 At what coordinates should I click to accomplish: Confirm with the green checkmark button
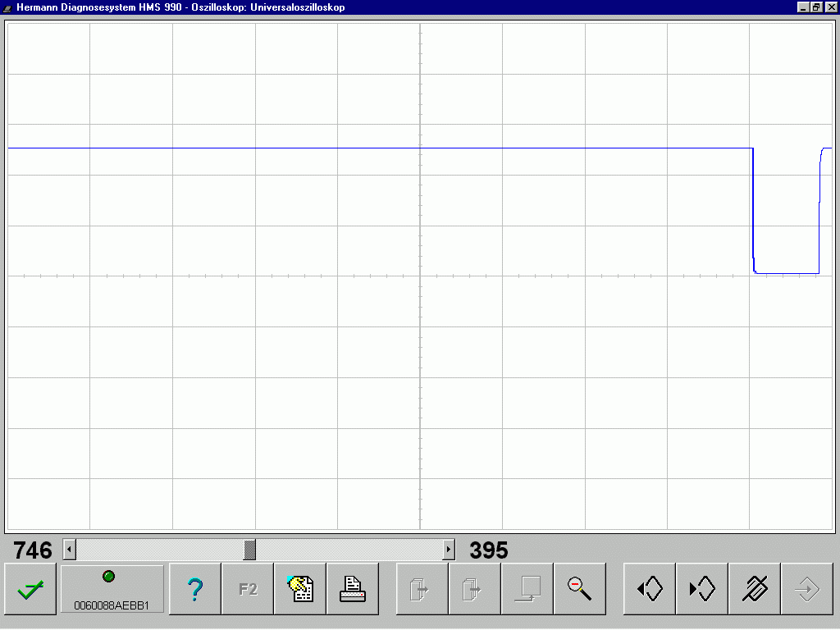(x=30, y=589)
